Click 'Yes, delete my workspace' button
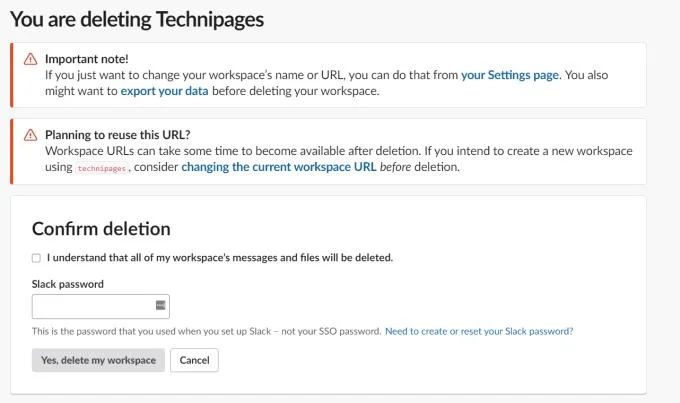Image resolution: width=680 pixels, height=403 pixels. pos(98,360)
